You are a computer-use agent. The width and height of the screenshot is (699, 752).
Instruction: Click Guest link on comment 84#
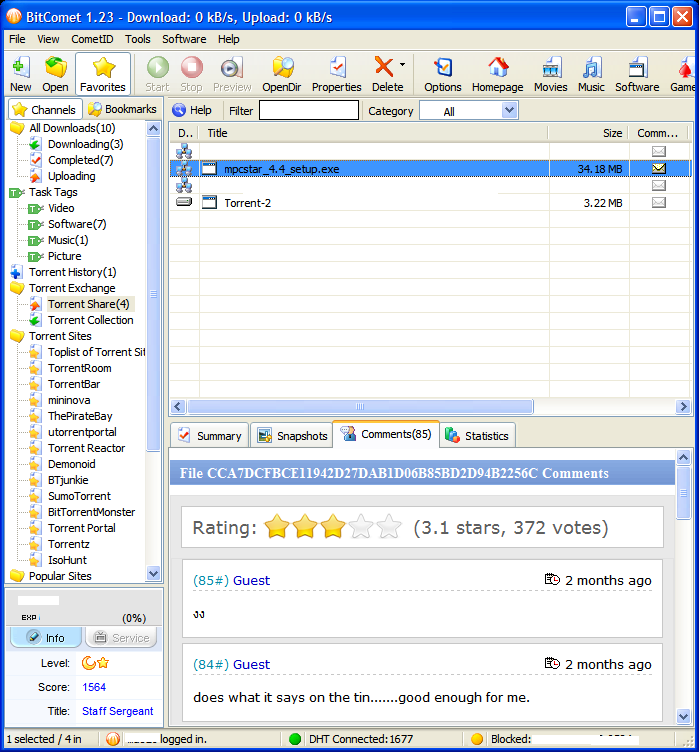pyautogui.click(x=251, y=664)
